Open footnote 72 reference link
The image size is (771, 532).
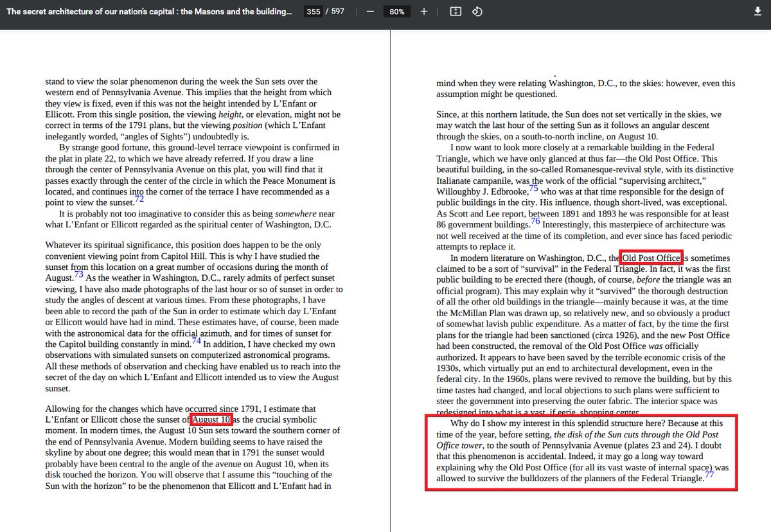pos(139,200)
